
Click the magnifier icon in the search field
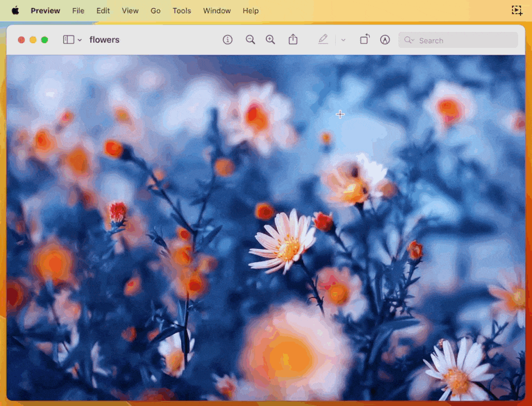409,40
